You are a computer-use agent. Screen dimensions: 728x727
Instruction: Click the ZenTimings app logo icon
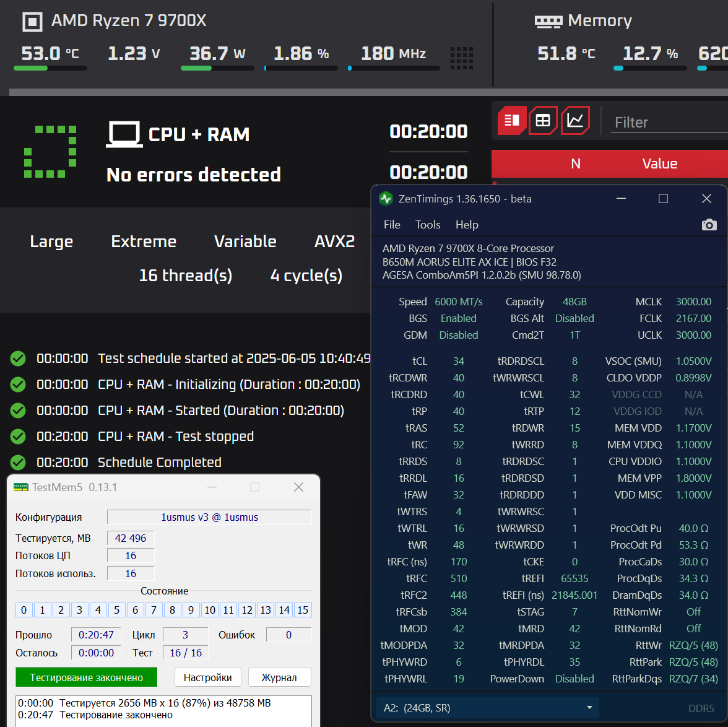pyautogui.click(x=385, y=199)
